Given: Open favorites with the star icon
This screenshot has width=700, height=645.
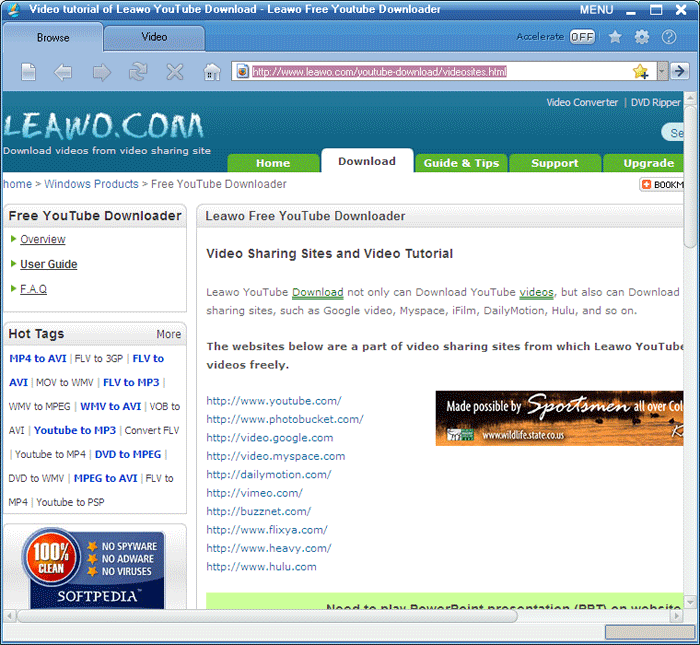Looking at the screenshot, I should point(615,37).
